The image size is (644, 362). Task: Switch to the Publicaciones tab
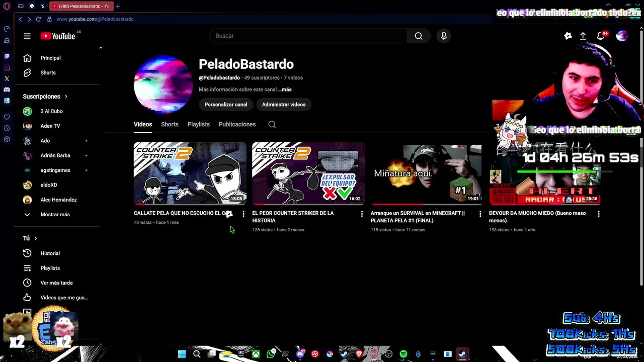click(237, 124)
